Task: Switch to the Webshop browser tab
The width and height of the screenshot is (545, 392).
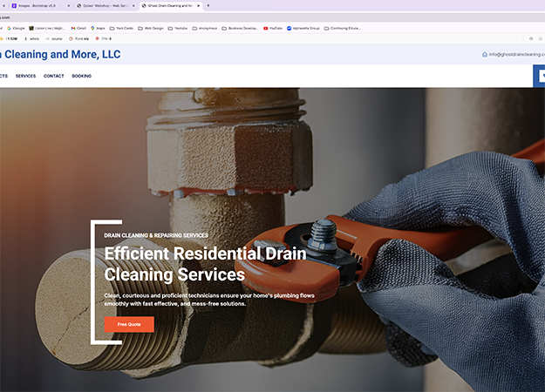Action: tap(105, 5)
